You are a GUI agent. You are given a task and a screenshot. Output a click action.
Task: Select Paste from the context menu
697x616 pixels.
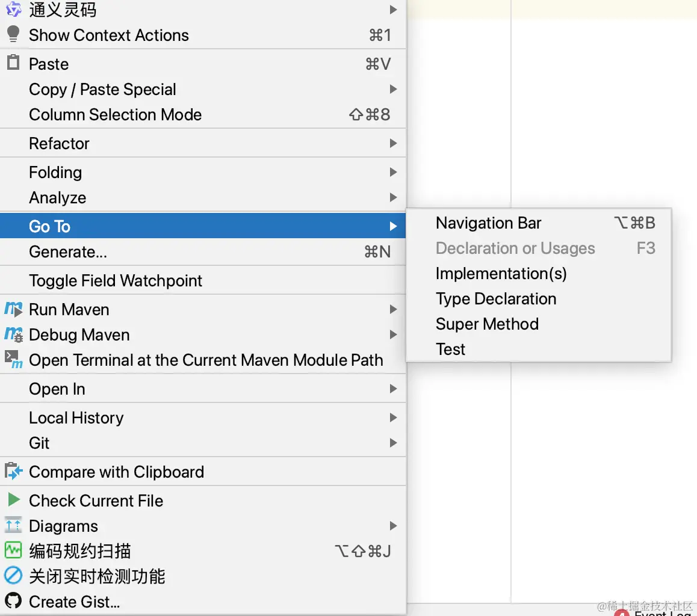pyautogui.click(x=203, y=64)
